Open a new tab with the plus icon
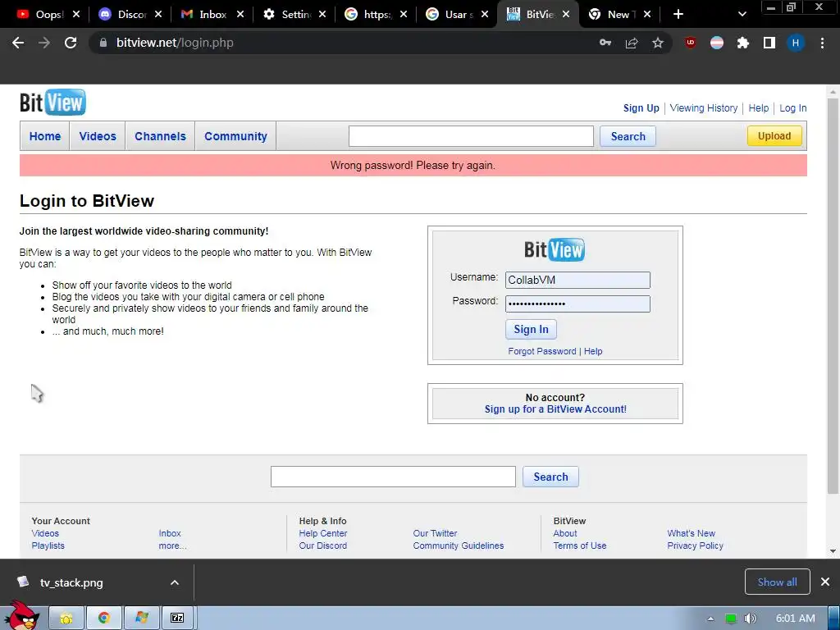Image resolution: width=840 pixels, height=630 pixels. (678, 15)
